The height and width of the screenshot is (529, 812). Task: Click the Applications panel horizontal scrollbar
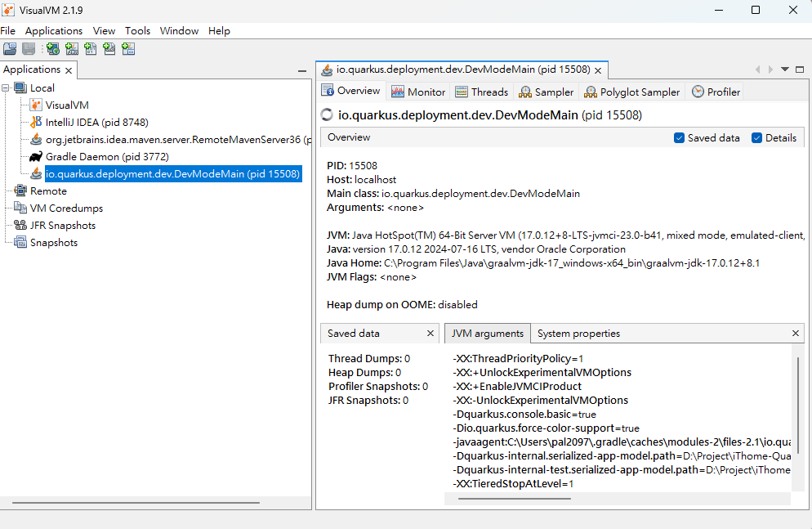[136, 502]
